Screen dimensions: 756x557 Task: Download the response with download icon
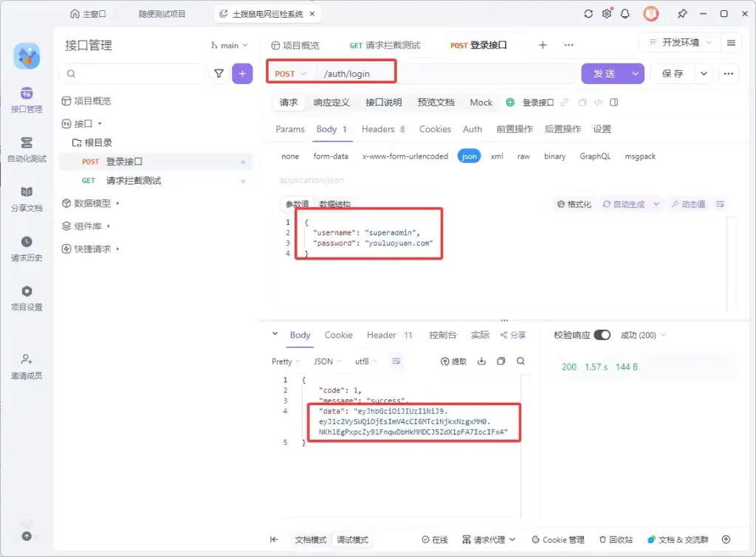coord(482,361)
